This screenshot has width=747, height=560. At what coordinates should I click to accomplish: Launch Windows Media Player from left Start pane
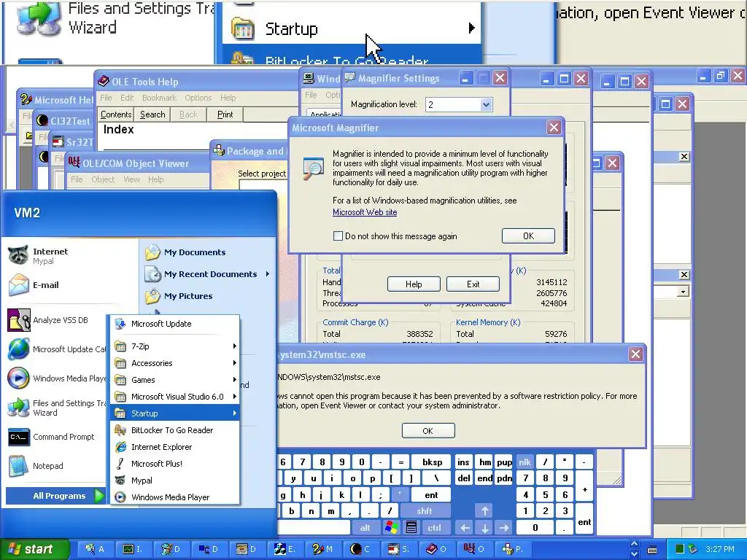point(57,378)
